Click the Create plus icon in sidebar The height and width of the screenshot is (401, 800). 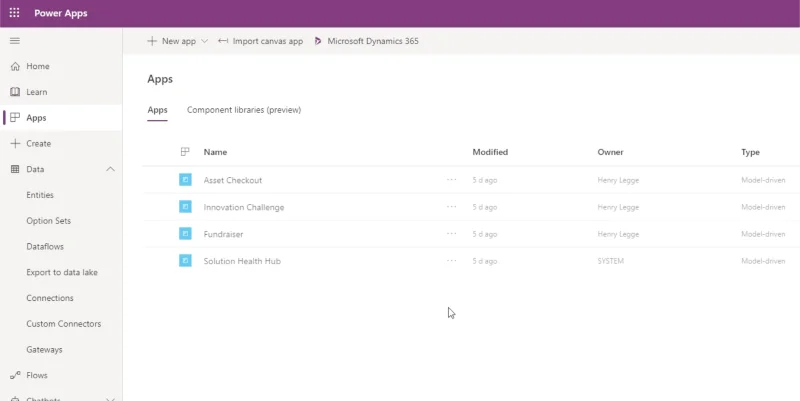pos(15,143)
